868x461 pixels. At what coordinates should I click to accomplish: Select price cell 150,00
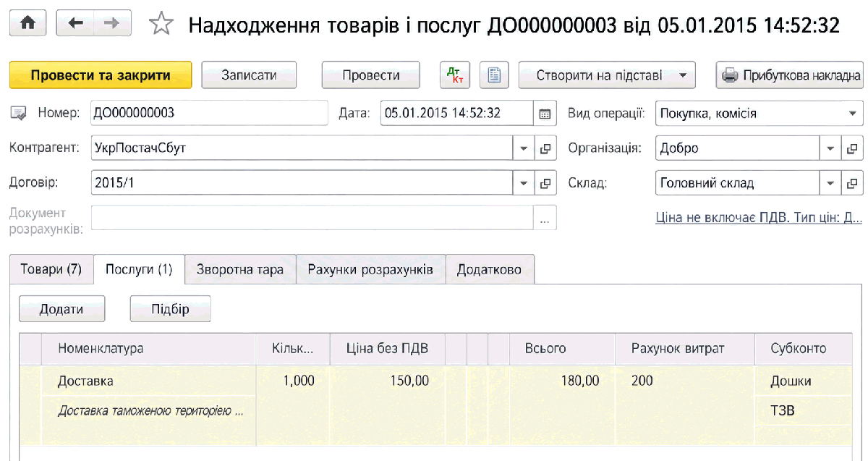click(387, 381)
